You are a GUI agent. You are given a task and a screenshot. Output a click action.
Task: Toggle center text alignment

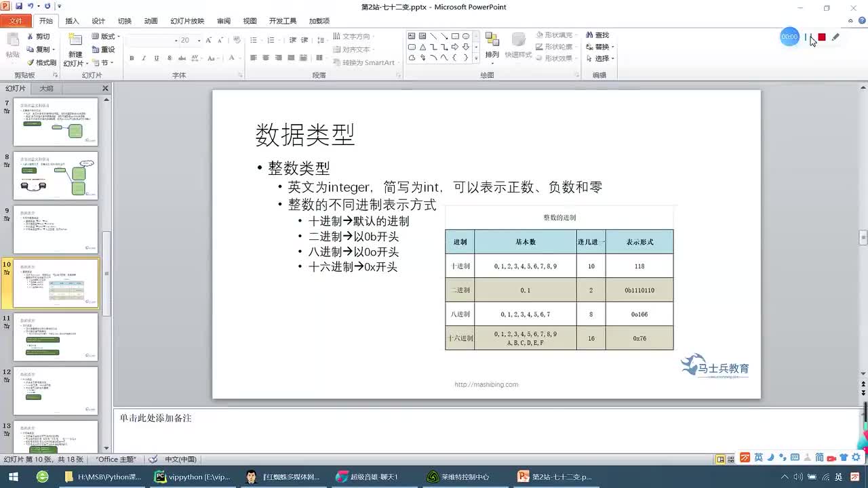coord(266,58)
